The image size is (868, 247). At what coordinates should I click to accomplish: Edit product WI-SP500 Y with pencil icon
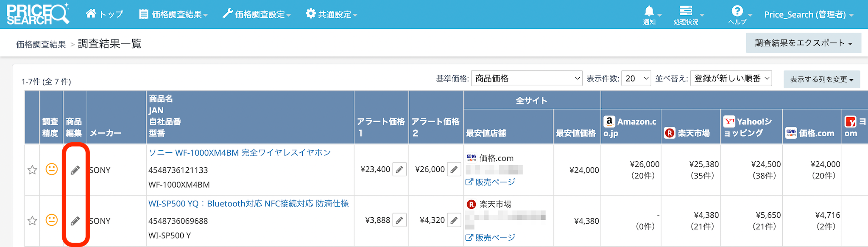(x=75, y=221)
